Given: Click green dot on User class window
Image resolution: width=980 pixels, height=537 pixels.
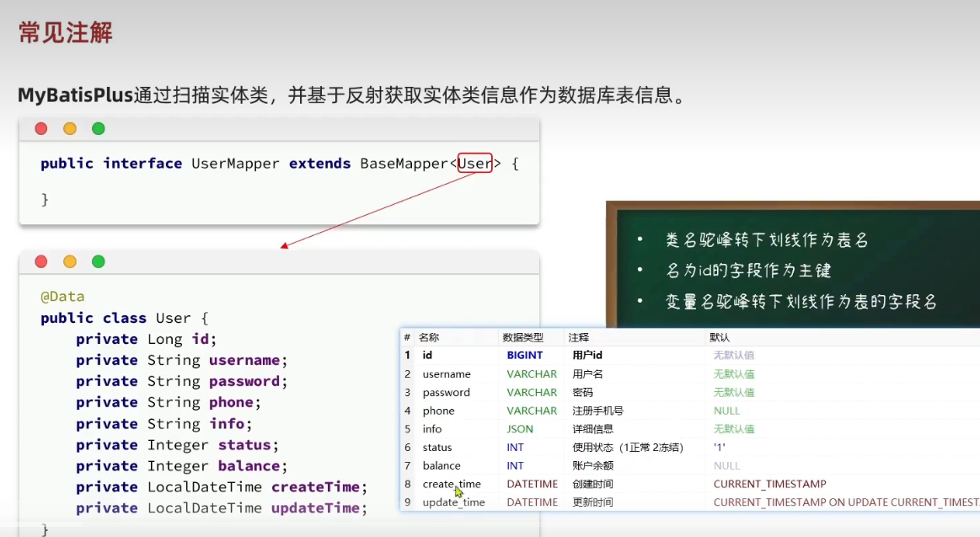Looking at the screenshot, I should coord(99,262).
